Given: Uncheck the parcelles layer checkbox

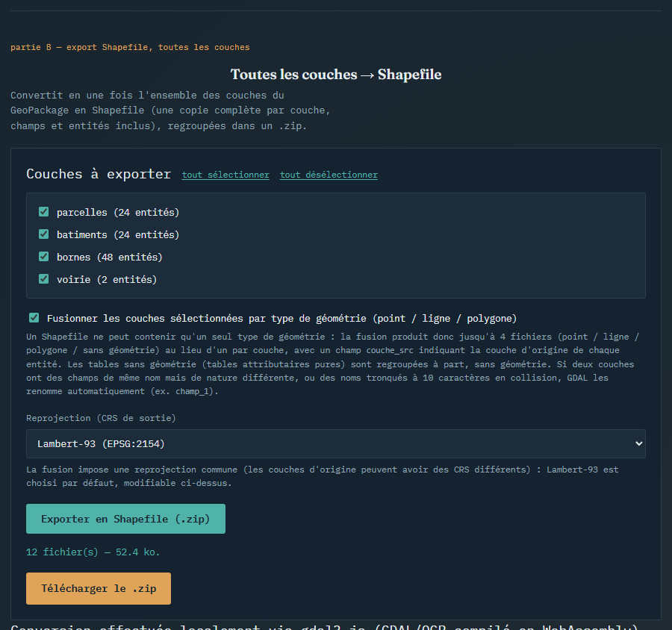Looking at the screenshot, I should tap(44, 212).
